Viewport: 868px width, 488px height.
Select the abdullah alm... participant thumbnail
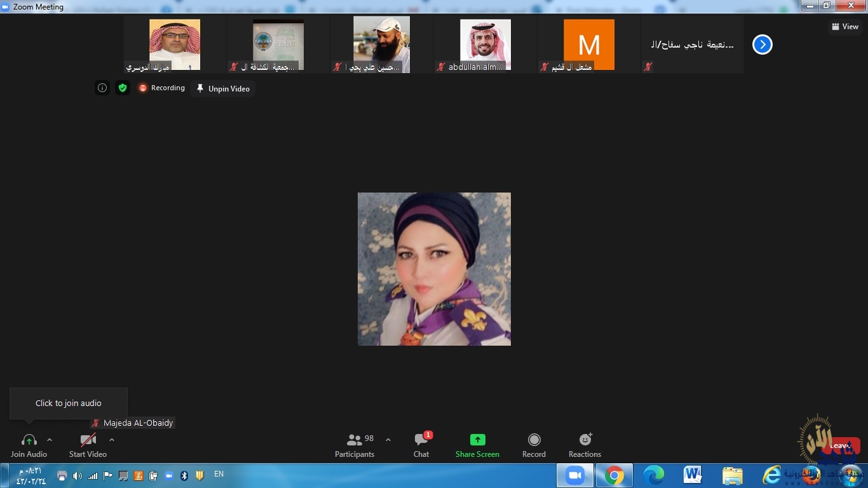pos(485,44)
